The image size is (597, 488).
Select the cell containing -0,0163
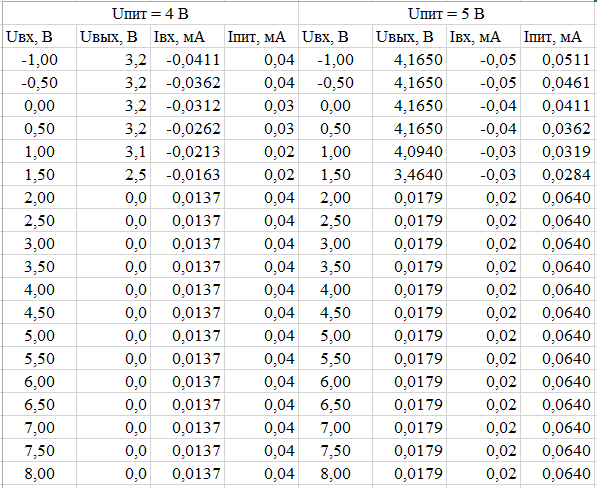(187, 175)
